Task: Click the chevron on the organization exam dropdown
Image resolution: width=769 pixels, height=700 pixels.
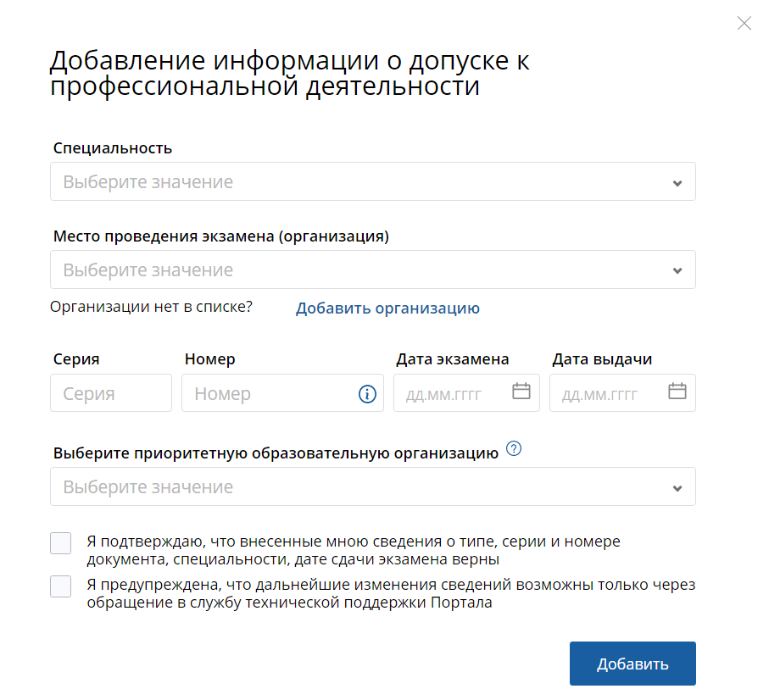Action: [677, 269]
